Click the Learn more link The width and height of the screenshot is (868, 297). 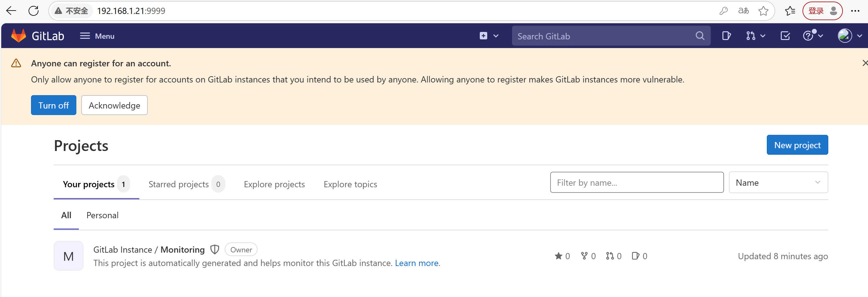tap(416, 263)
